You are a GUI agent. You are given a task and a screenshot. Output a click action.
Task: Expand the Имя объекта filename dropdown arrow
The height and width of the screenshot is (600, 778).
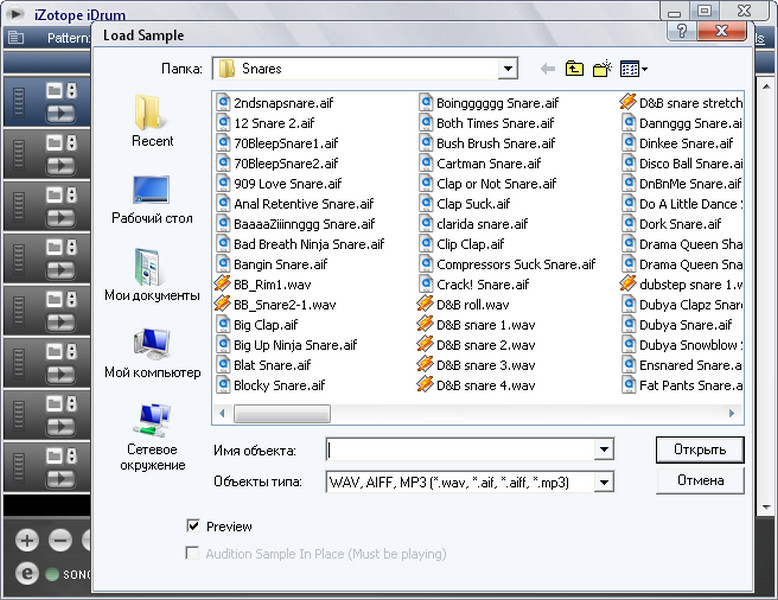[x=603, y=450]
